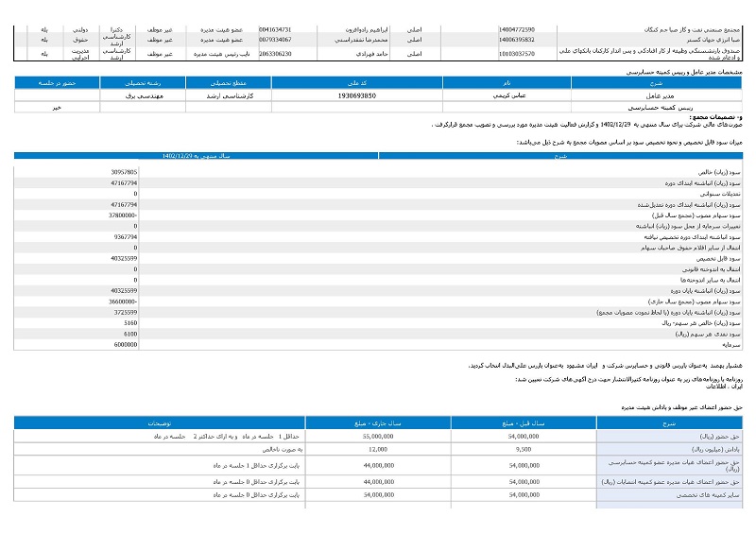
Task: Click the توضیحات column header
Action: [x=160, y=423]
